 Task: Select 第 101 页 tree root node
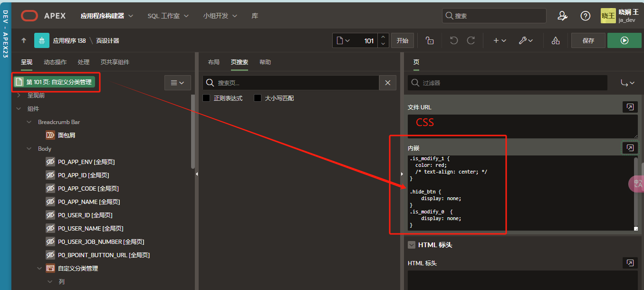[55, 82]
